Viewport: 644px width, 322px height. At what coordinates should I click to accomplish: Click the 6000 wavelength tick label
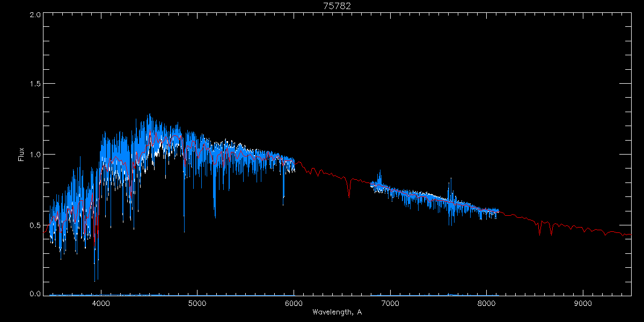294,303
